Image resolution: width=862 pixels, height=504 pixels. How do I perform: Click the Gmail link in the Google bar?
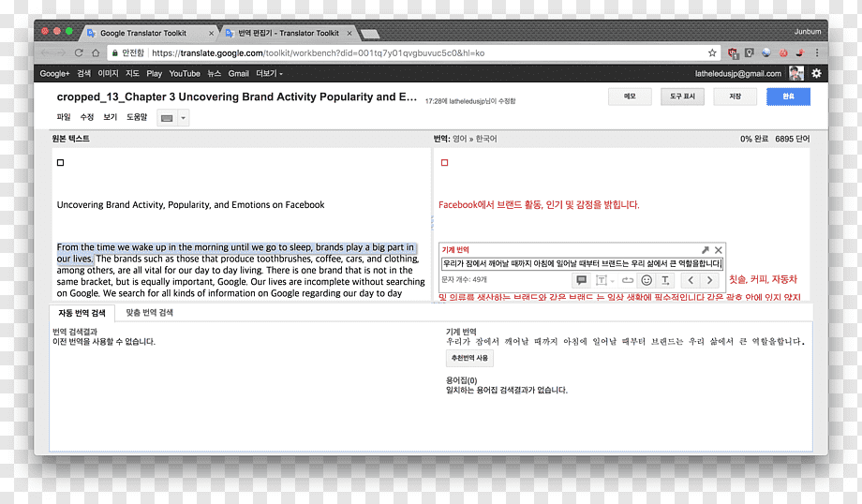pyautogui.click(x=239, y=74)
